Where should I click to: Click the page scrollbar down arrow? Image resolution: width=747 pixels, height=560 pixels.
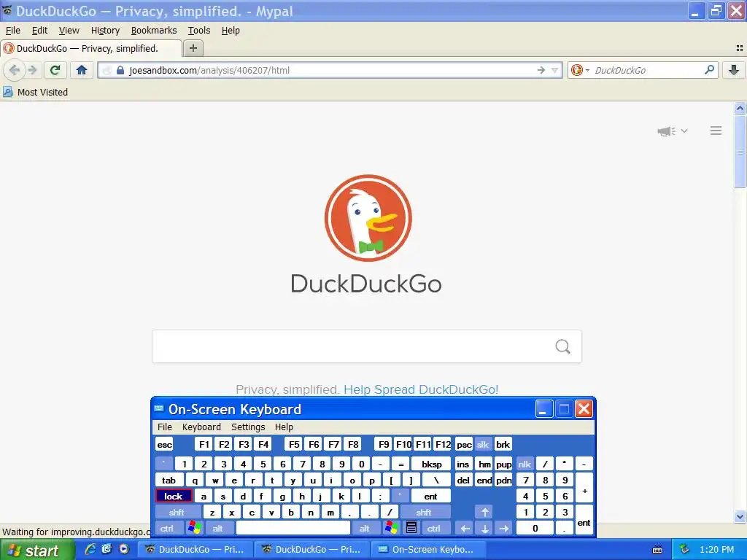(740, 516)
